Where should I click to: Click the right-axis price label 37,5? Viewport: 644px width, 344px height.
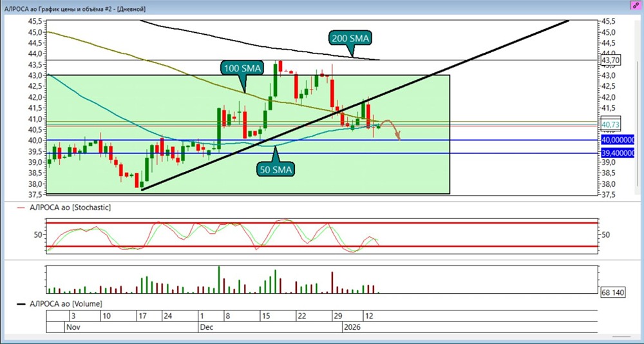pyautogui.click(x=609, y=195)
